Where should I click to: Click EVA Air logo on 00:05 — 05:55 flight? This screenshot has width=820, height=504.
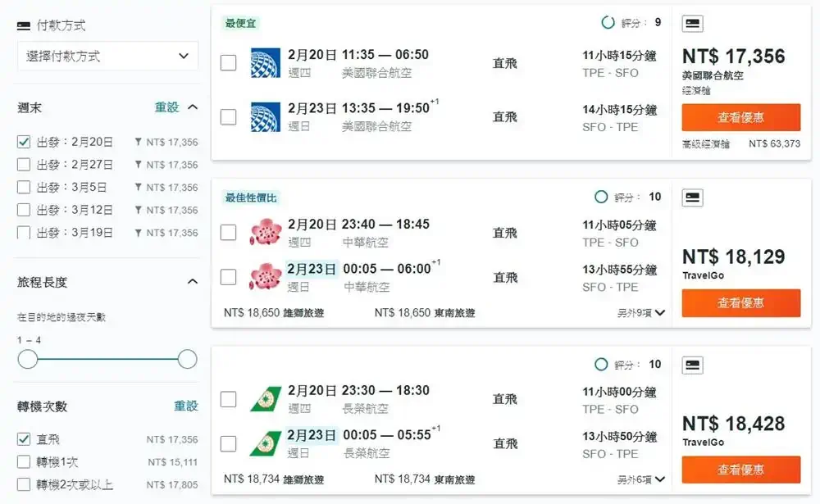(x=266, y=443)
